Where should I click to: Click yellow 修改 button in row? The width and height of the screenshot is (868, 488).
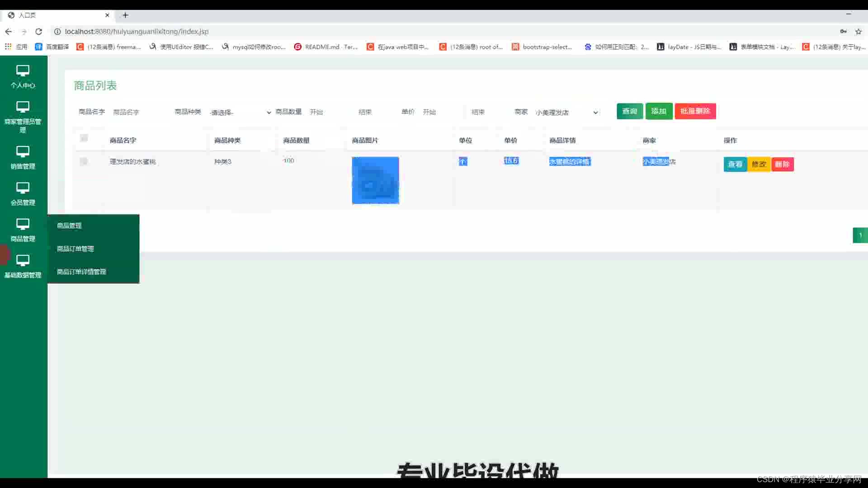(x=759, y=164)
